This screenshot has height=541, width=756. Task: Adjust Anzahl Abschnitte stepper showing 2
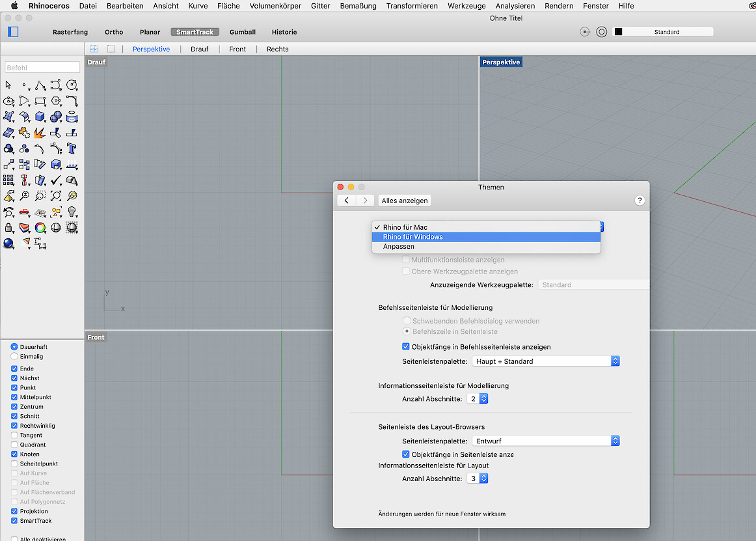tap(483, 398)
